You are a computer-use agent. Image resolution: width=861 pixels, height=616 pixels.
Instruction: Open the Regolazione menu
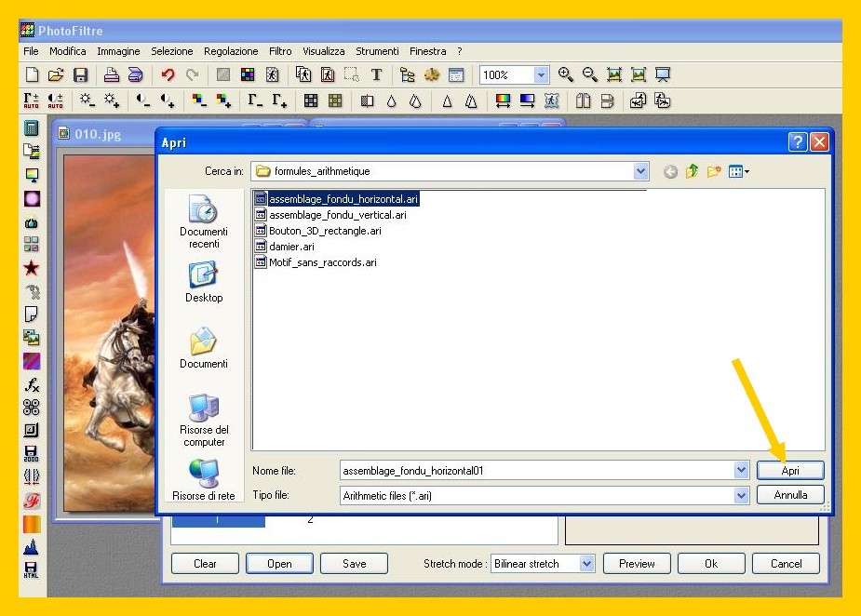[231, 51]
